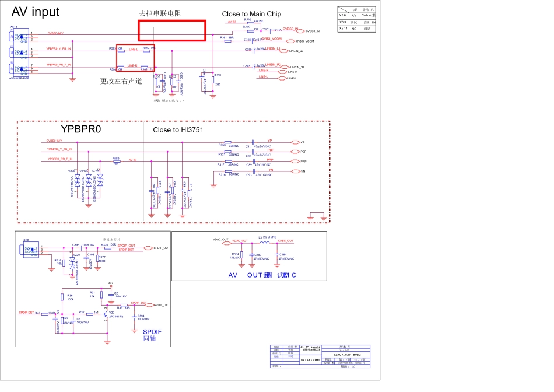Click the "Close to HI3751" label
The width and height of the screenshot is (554, 392).
tap(179, 130)
